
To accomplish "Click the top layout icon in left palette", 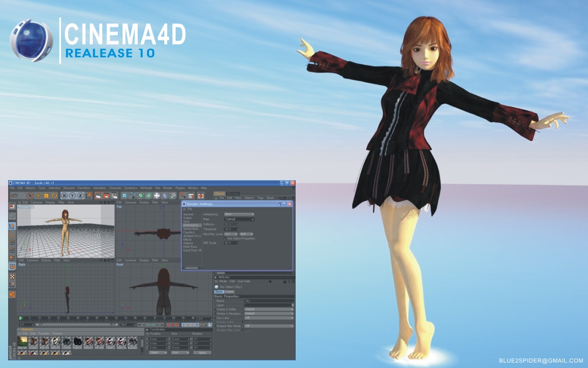I will (12, 207).
